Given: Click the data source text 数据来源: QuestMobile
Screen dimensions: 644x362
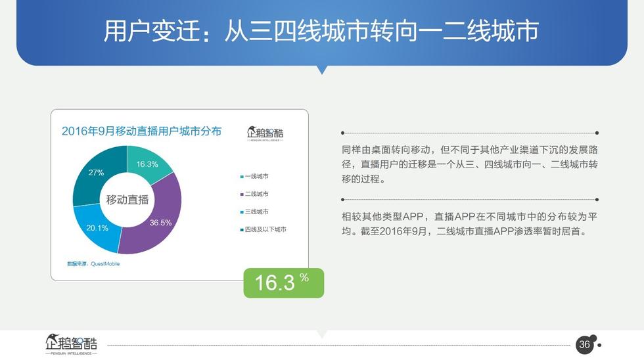Looking at the screenshot, I should point(93,264).
